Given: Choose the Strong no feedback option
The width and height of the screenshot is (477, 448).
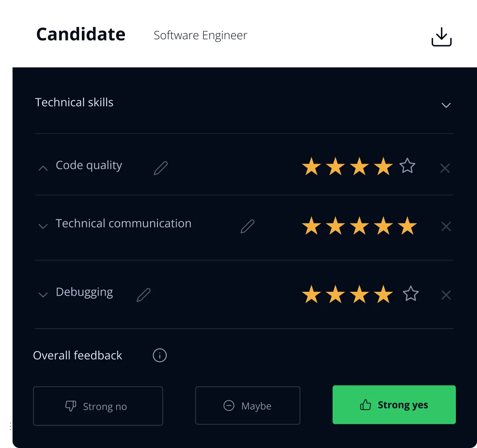Looking at the screenshot, I should 98,406.
